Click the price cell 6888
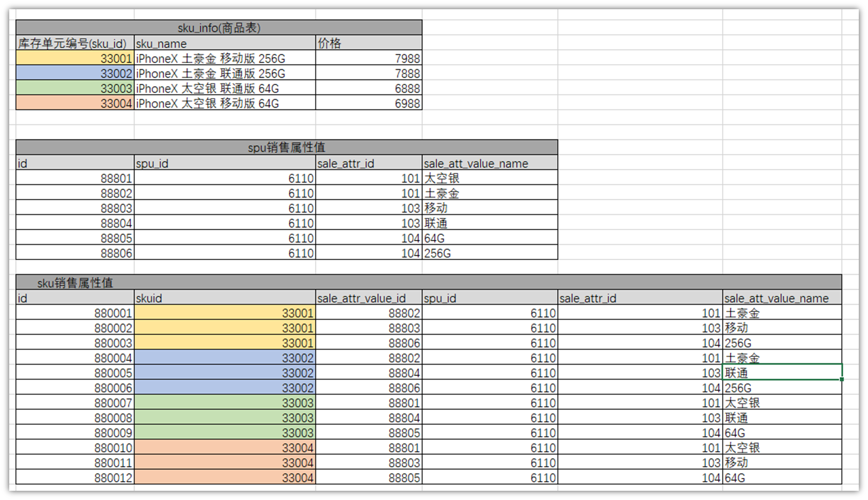868x500 pixels. pyautogui.click(x=369, y=88)
